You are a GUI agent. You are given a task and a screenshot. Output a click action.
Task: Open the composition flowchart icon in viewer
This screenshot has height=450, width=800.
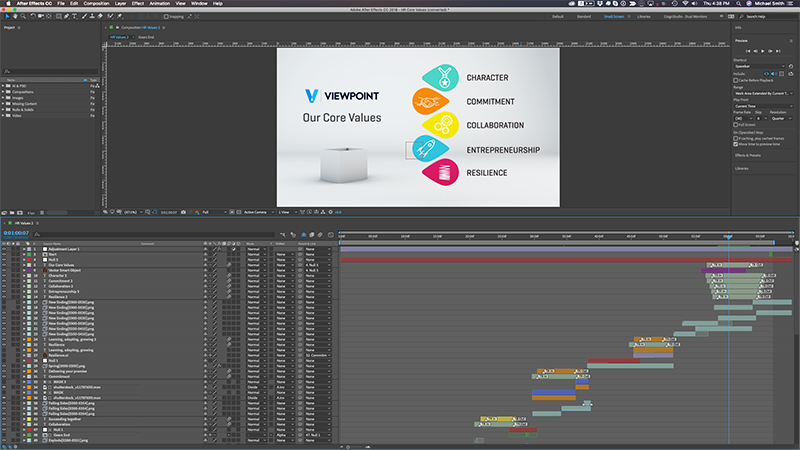[322, 212]
